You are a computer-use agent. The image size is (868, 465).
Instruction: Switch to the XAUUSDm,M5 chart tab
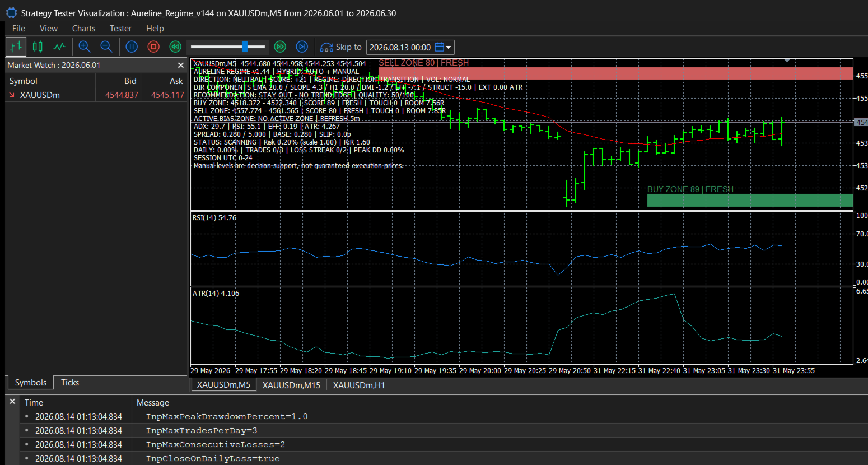(x=223, y=385)
